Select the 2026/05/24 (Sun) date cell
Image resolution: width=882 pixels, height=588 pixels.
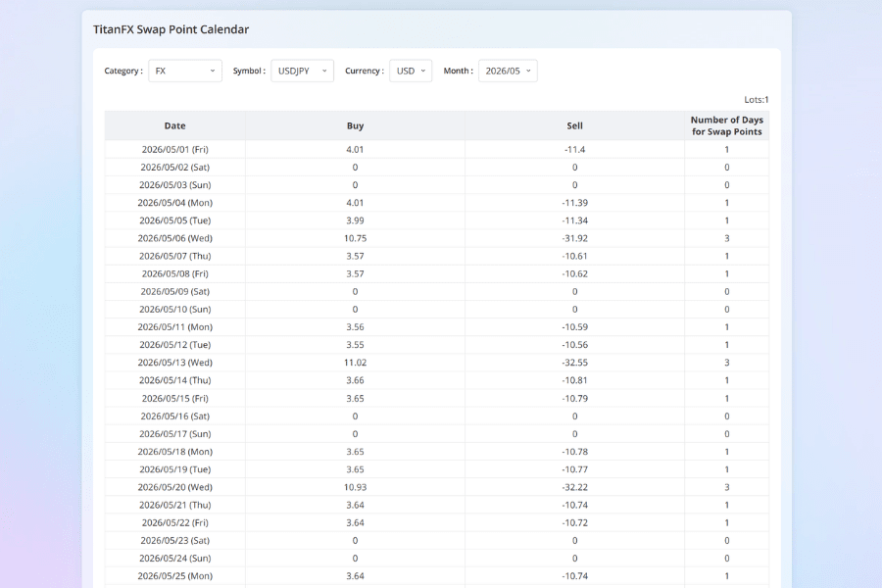[x=175, y=559]
